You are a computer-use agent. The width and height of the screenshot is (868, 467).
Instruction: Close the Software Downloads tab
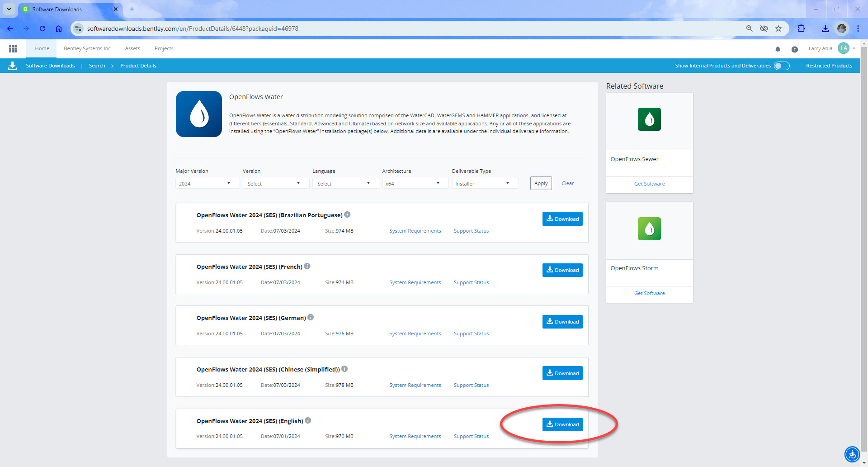(116, 9)
